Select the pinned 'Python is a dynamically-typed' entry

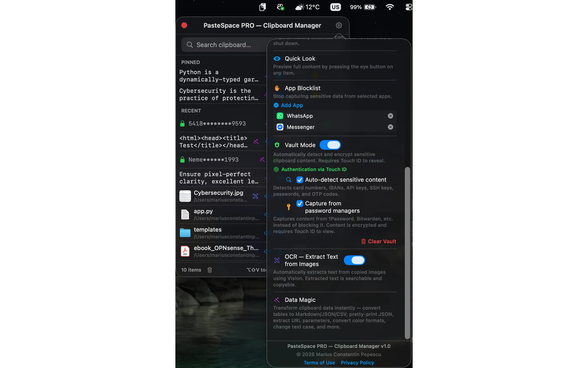tap(219, 76)
